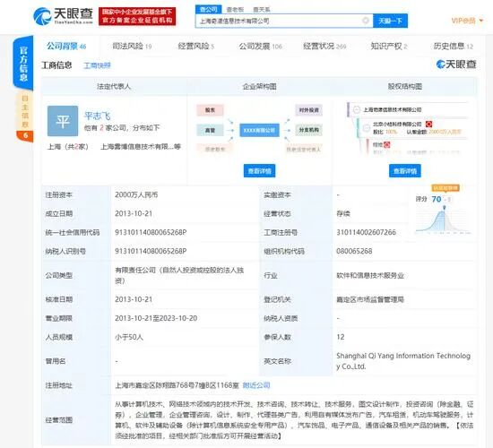
Task: Switch to the 查关系 search tab
Action: (261, 10)
